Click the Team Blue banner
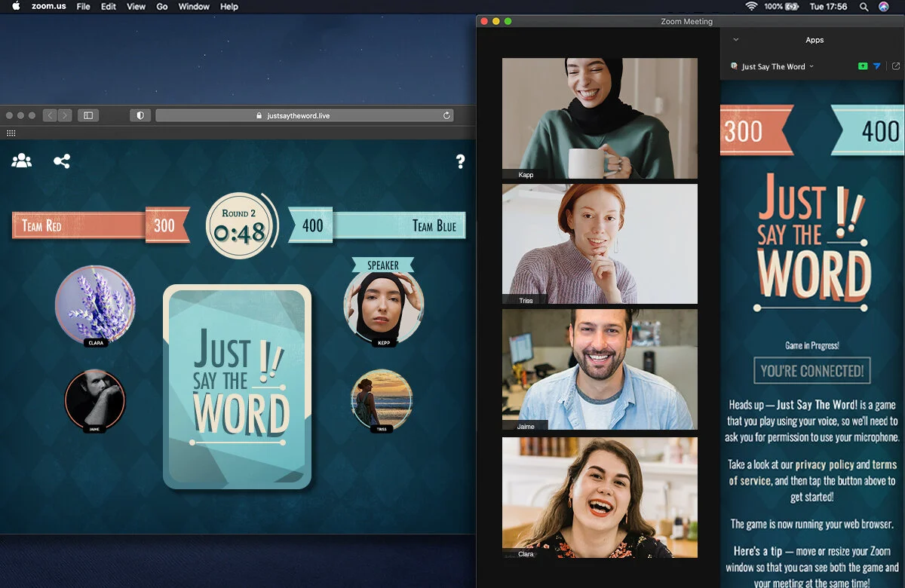 (398, 225)
